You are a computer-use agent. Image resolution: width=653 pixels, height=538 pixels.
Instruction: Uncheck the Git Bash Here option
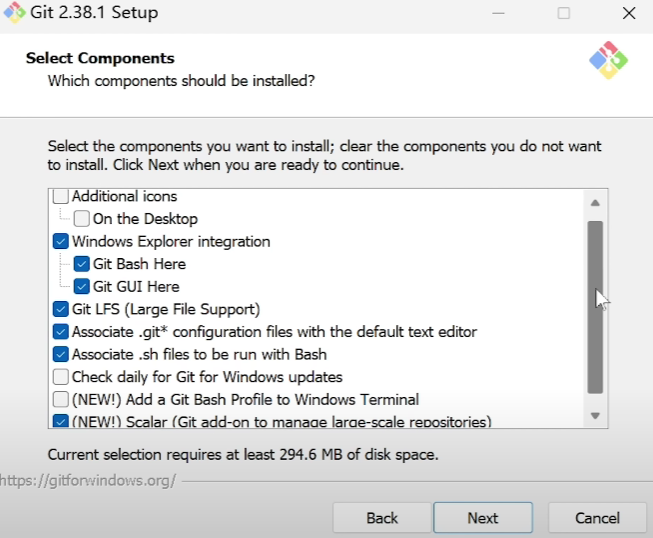tap(82, 264)
